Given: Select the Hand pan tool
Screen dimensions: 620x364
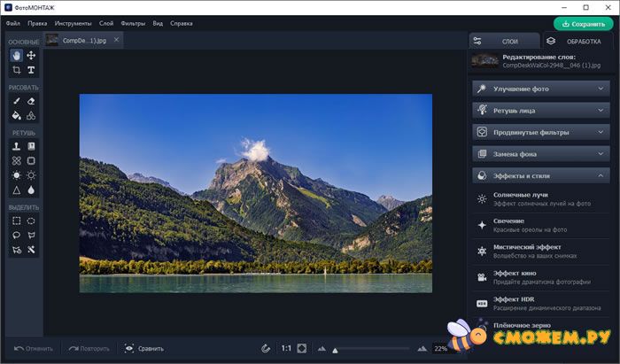Looking at the screenshot, I should point(17,55).
